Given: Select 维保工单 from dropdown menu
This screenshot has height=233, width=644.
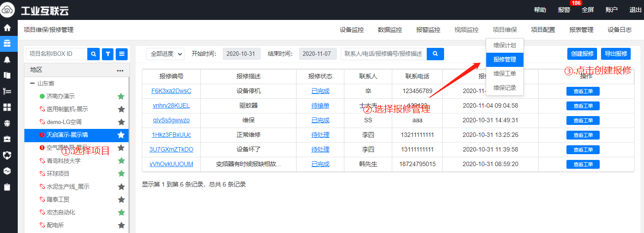Looking at the screenshot, I should pyautogui.click(x=505, y=74).
